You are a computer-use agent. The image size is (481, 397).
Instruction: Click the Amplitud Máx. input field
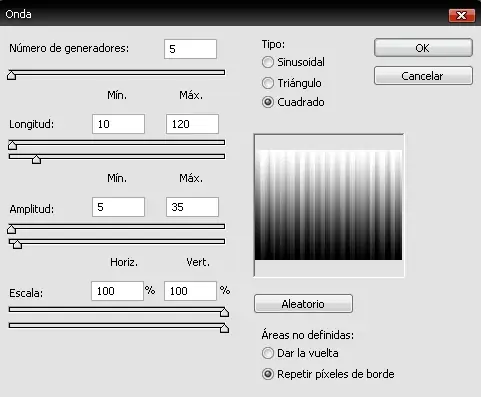tap(192, 207)
